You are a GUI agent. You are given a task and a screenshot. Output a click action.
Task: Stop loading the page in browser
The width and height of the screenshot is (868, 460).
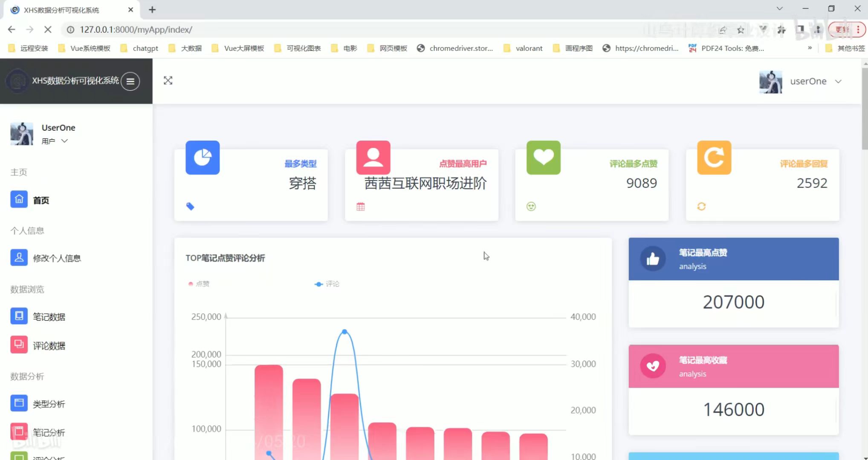48,29
